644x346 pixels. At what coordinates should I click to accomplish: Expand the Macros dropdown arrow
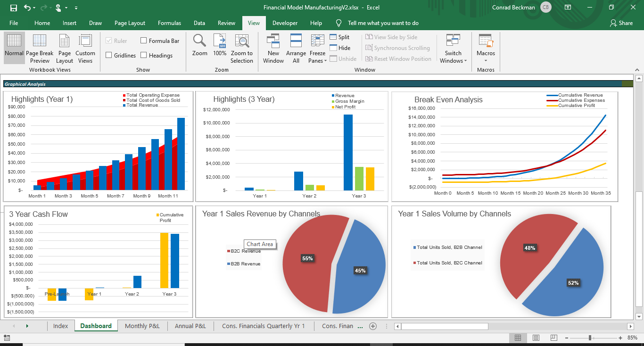coord(486,60)
